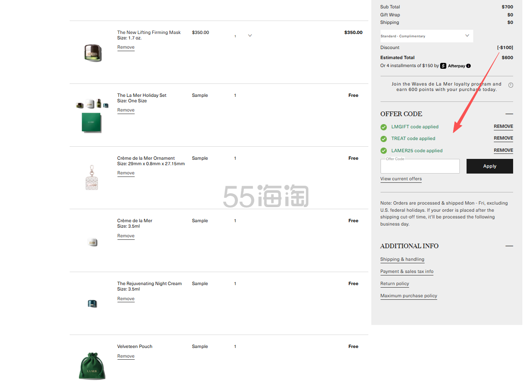Open the Shipping & handling link

click(402, 260)
